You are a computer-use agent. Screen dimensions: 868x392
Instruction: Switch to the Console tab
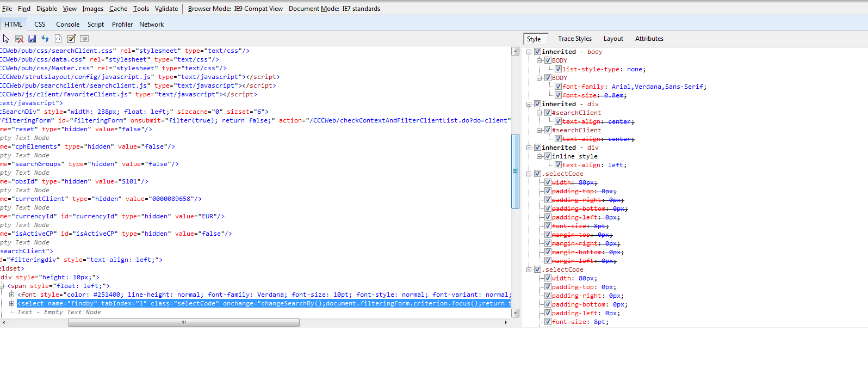(x=67, y=24)
